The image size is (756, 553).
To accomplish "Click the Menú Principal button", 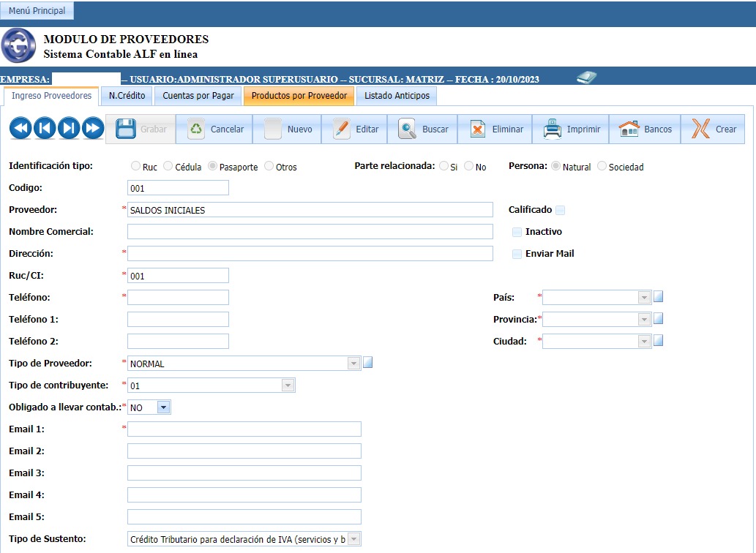I will 37,11.
